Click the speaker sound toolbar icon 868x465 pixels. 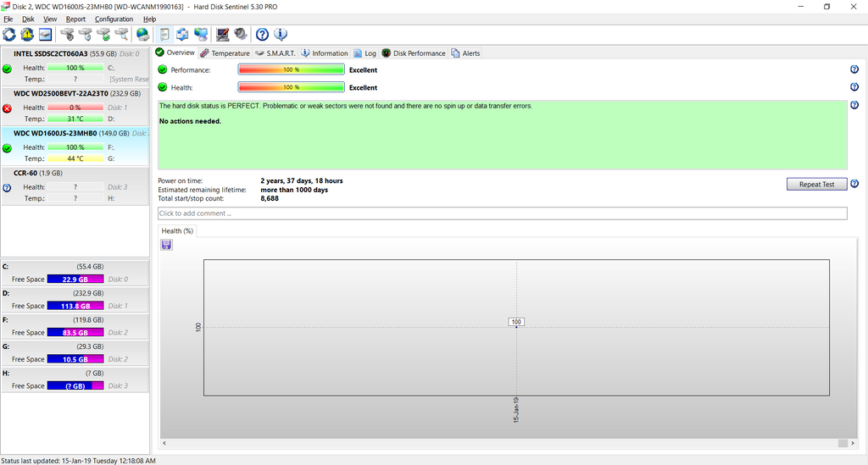coord(240,34)
